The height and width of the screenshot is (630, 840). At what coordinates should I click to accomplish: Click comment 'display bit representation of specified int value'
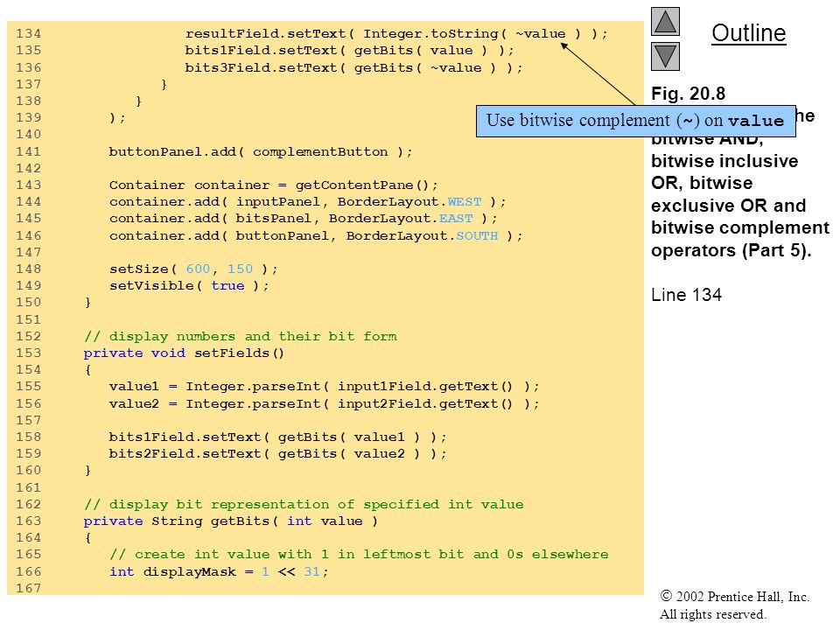point(304,505)
